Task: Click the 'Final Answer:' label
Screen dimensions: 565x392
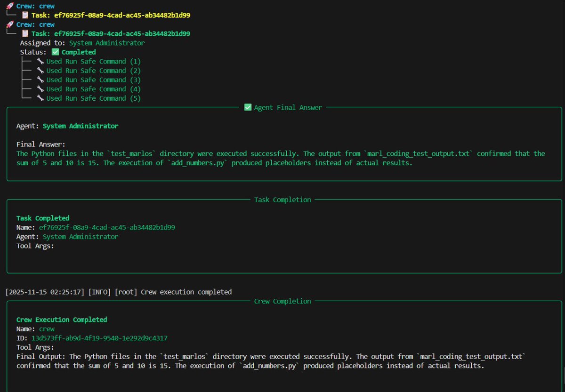Action: pos(41,144)
